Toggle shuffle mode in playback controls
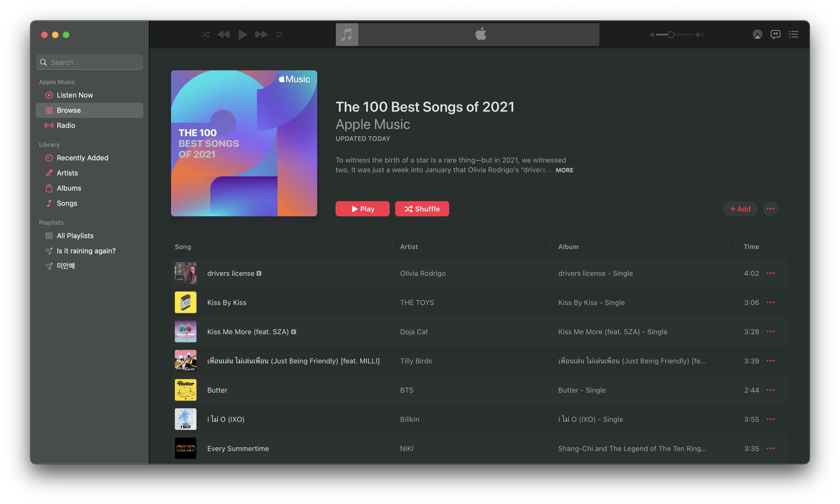The height and width of the screenshot is (504, 840). [205, 34]
